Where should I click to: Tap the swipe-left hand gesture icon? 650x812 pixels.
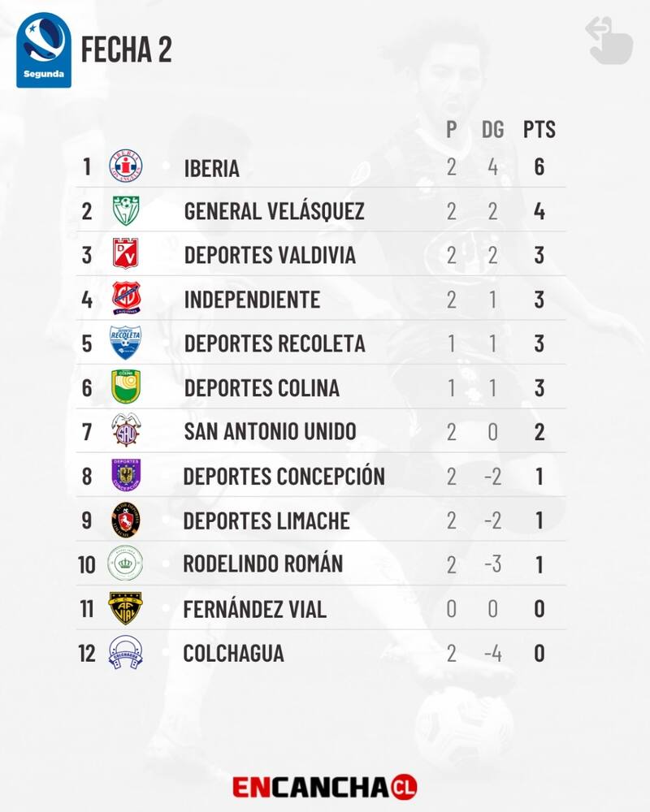pyautogui.click(x=609, y=41)
